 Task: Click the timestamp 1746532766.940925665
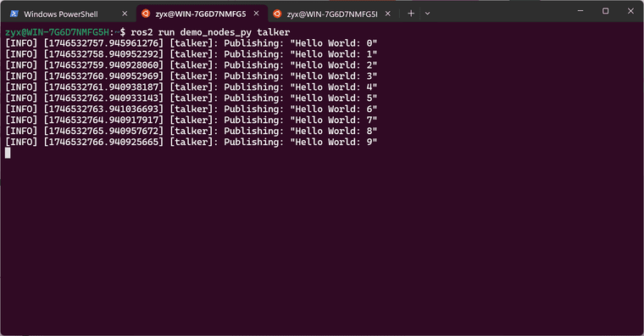coord(103,142)
